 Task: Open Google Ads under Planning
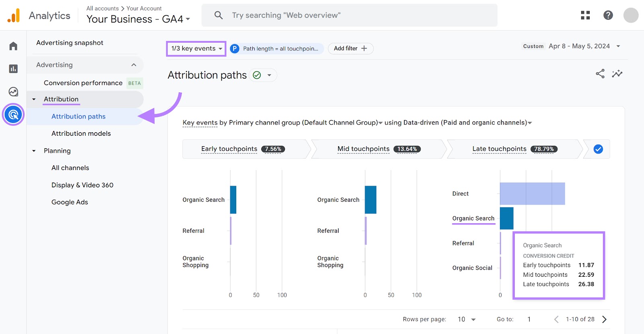click(70, 202)
